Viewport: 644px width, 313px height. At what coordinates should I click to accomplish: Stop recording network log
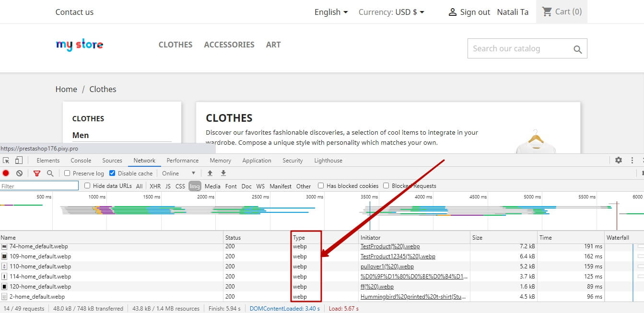click(6, 174)
